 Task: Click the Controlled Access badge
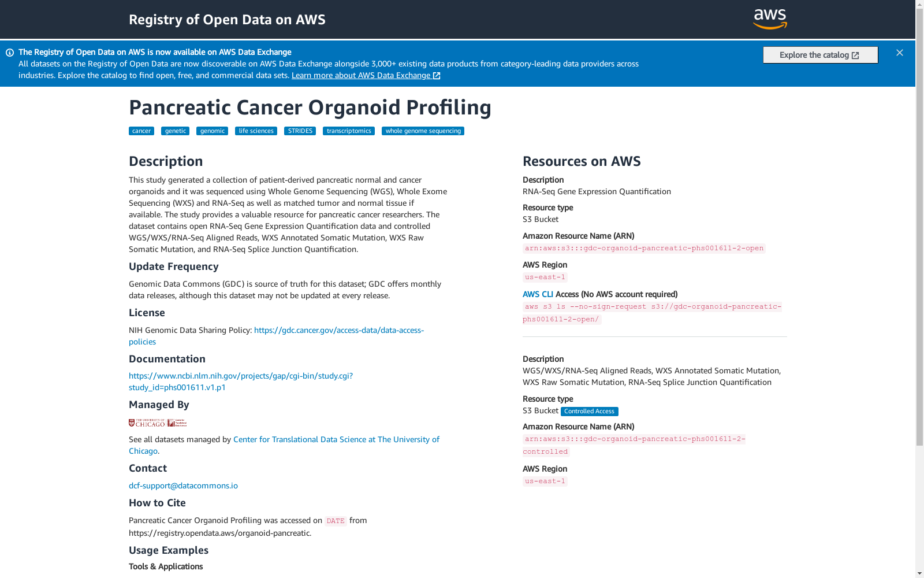590,412
